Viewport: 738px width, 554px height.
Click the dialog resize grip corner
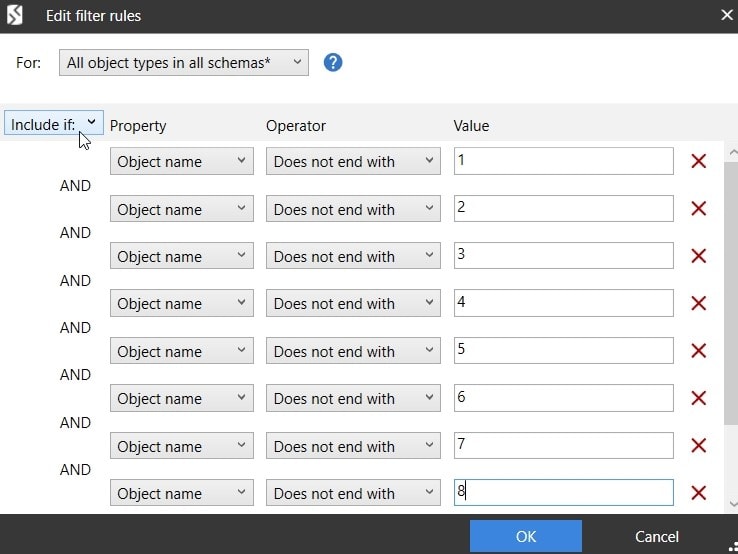733,548
